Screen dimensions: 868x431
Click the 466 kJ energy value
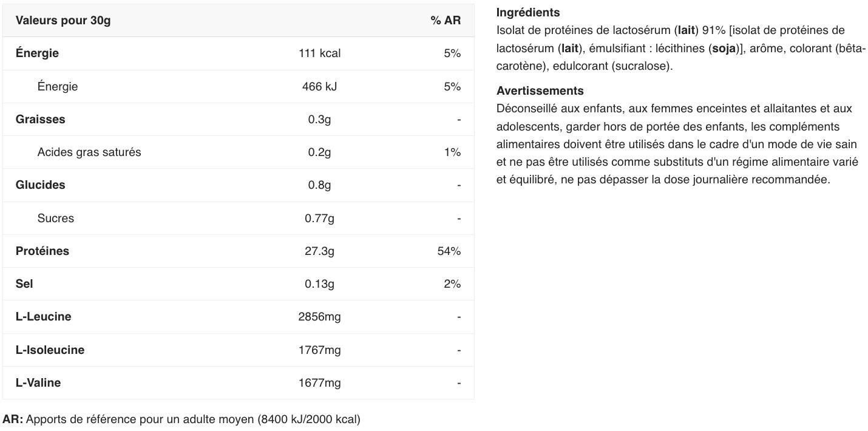[319, 87]
